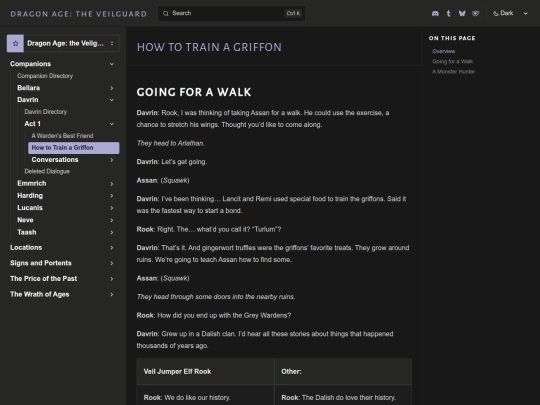Expand The Price of the Past chevron
The image size is (540, 405).
[x=112, y=279]
